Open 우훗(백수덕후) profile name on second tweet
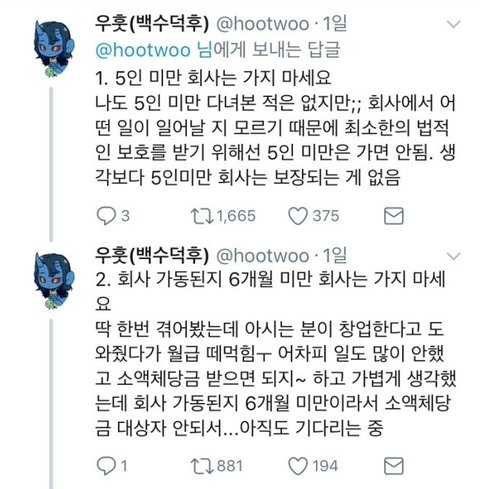Image resolution: width=480 pixels, height=489 pixels. point(152,255)
